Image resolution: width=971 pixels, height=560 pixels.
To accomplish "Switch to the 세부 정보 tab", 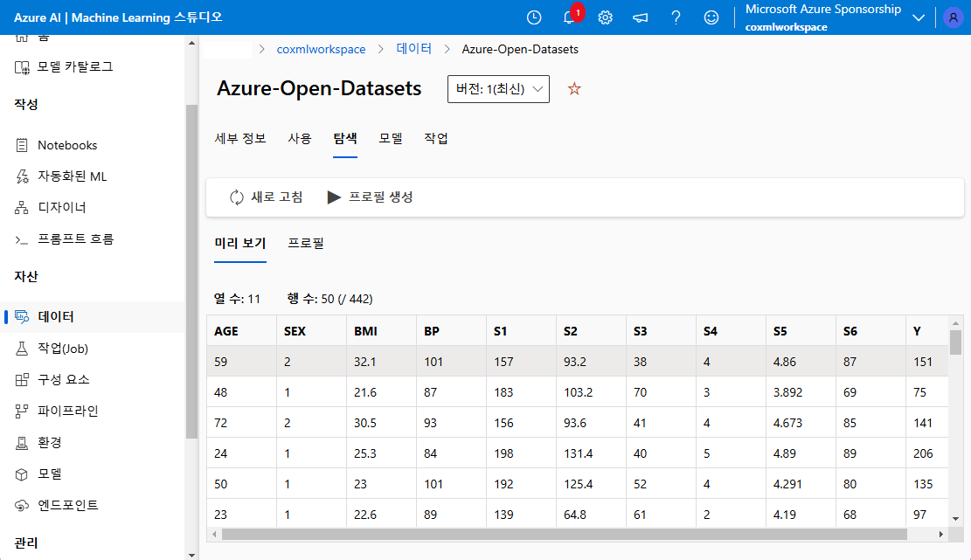I will click(240, 139).
